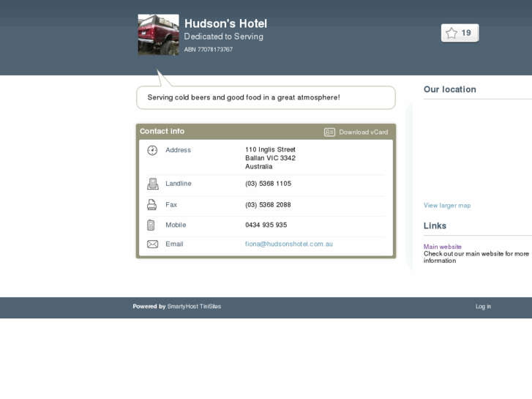The image size is (532, 399).
Task: Click the 110 Inglis Street address line
Action: tap(270, 150)
